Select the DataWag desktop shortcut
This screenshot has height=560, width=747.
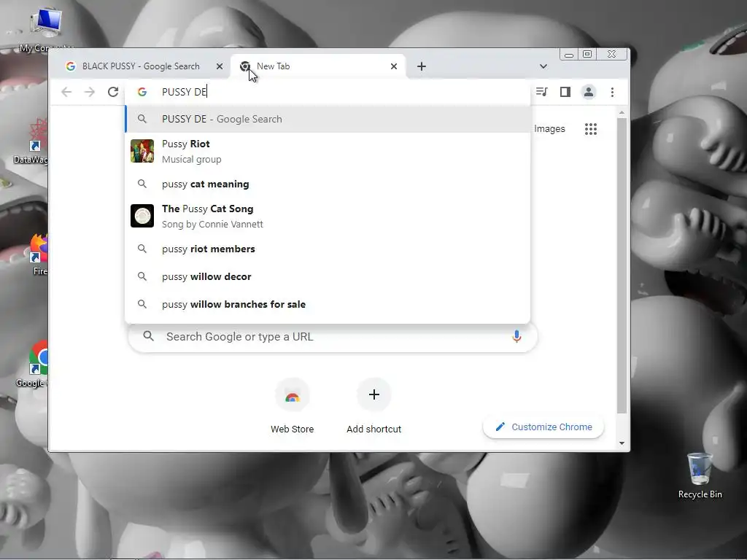[32, 142]
